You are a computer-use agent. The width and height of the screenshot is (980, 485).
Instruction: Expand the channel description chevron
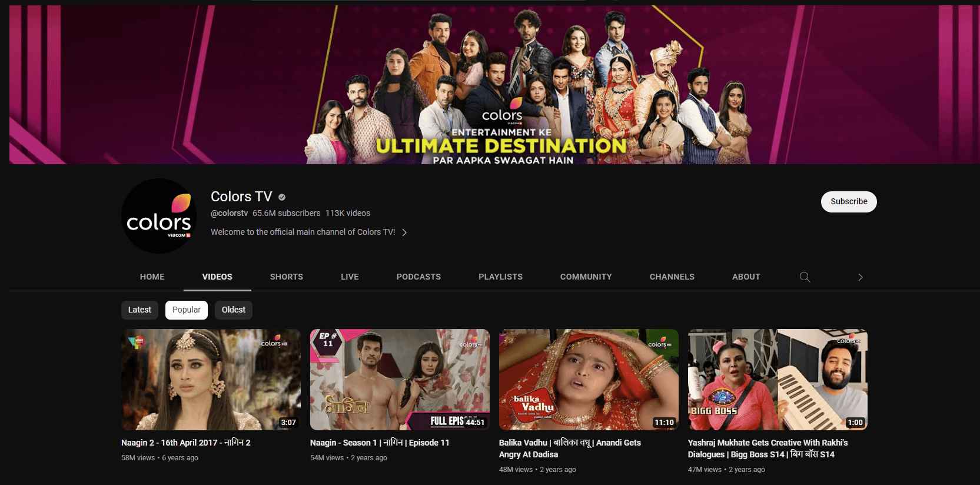[404, 232]
